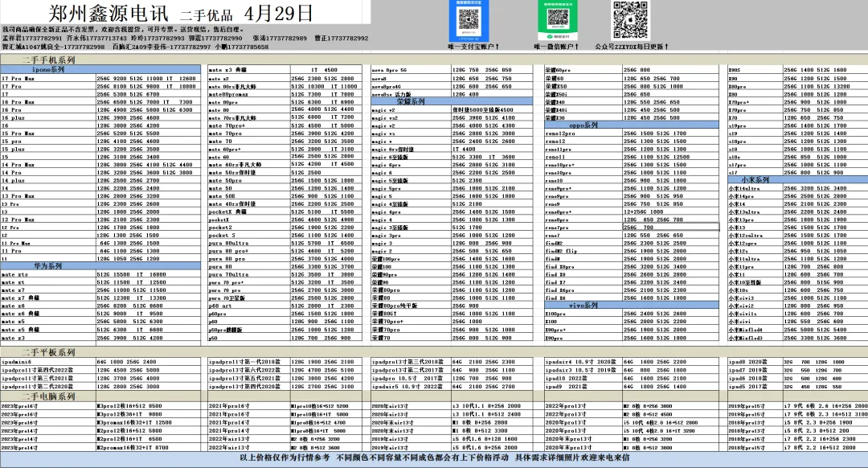Click the mate 70pro+ cell
This screenshot has height=468, width=868.
tap(249, 125)
